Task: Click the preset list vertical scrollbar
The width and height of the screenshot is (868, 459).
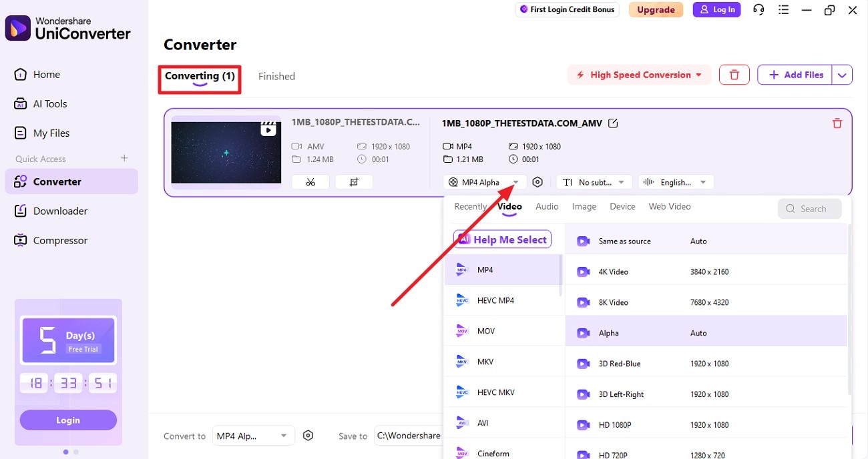Action: (x=849, y=310)
